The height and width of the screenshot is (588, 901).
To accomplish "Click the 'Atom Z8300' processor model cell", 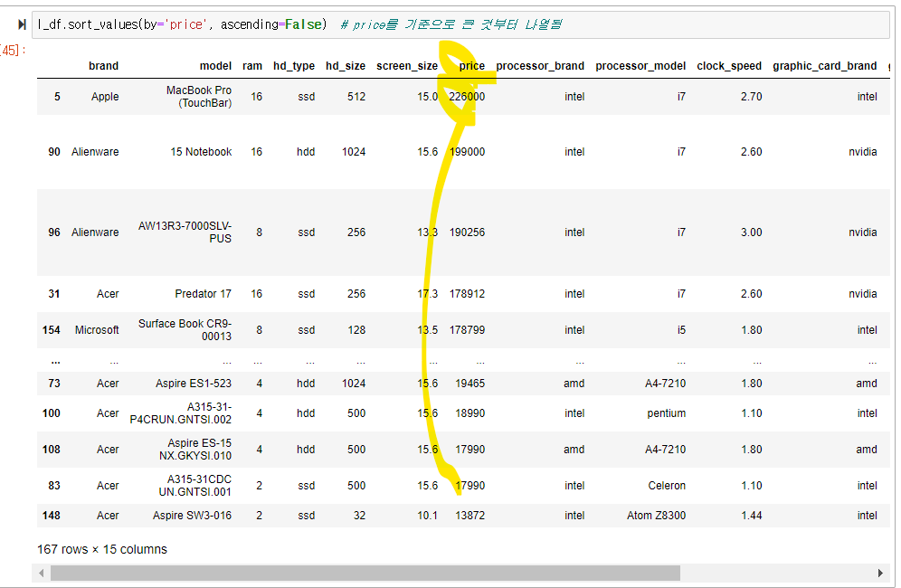I will 656,516.
